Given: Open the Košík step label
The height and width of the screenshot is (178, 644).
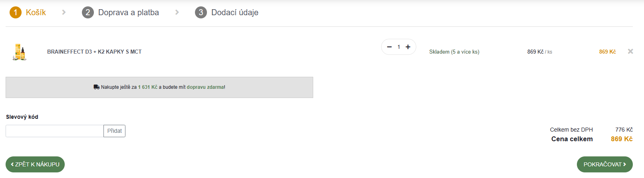Looking at the screenshot, I should coord(36,12).
